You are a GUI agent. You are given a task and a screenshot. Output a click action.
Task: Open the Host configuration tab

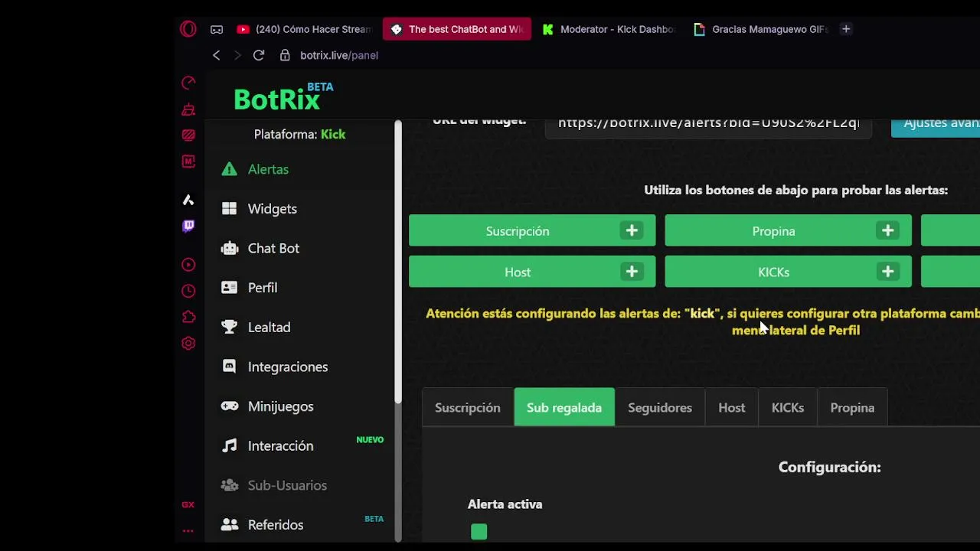click(731, 408)
